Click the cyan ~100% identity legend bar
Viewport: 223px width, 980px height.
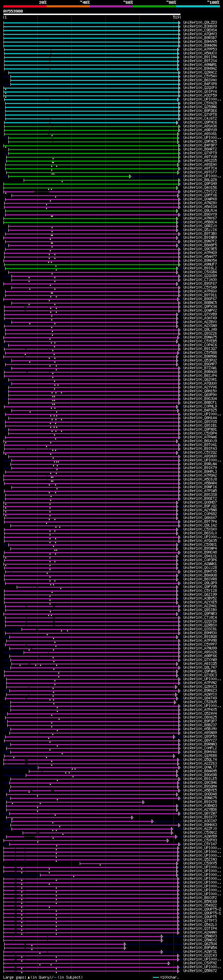[198, 7]
